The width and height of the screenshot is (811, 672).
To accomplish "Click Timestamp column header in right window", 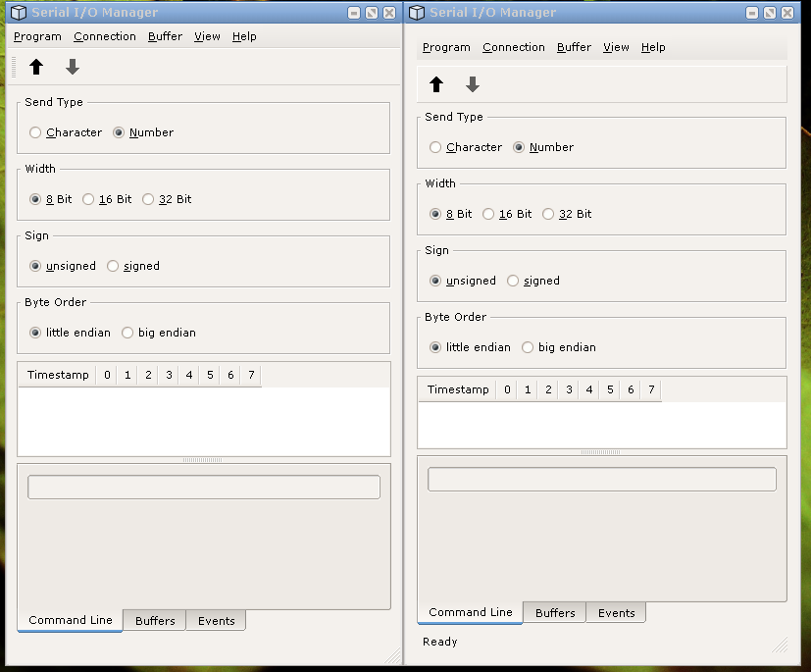I will [458, 389].
